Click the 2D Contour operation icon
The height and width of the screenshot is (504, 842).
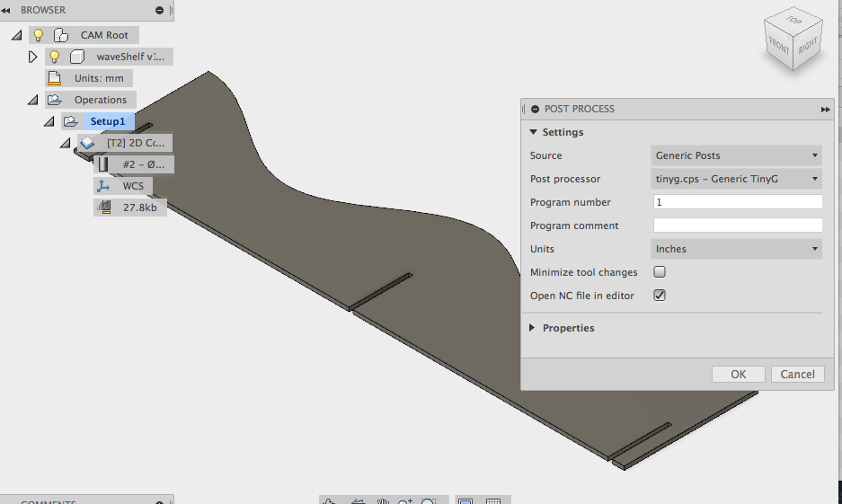pos(87,144)
